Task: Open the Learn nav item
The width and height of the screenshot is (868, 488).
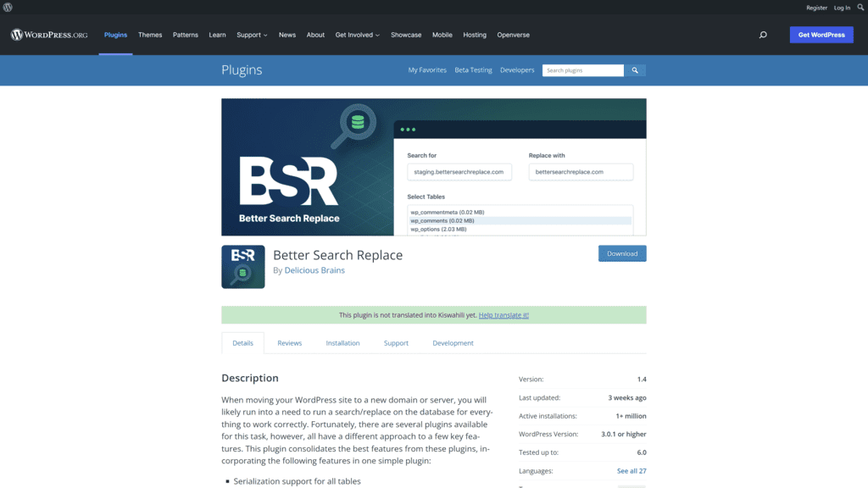Action: point(217,35)
